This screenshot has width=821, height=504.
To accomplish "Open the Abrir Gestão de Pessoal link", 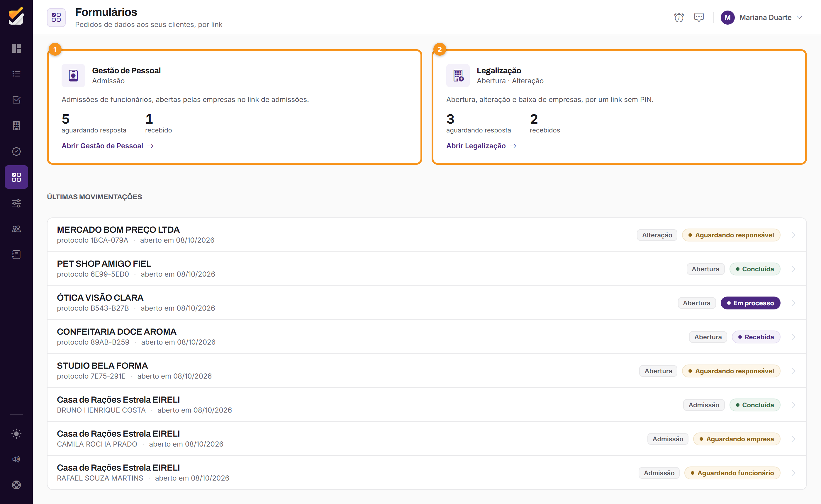I will pyautogui.click(x=107, y=146).
